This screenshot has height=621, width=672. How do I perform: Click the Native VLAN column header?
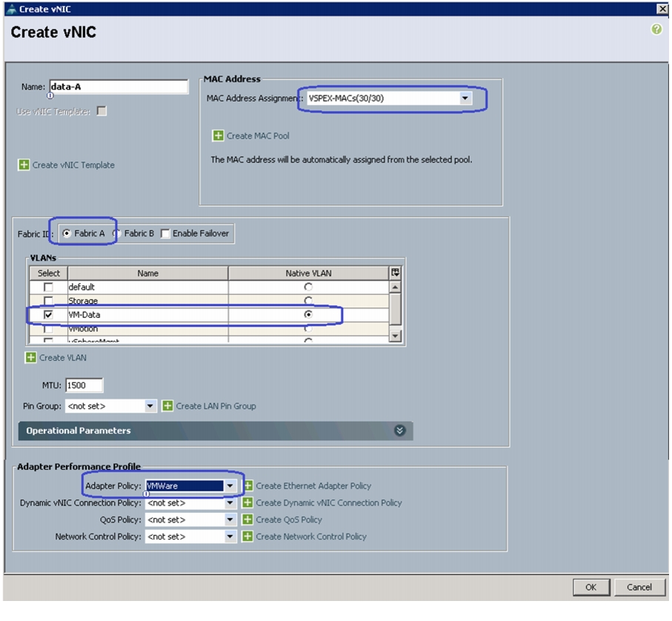pos(308,273)
